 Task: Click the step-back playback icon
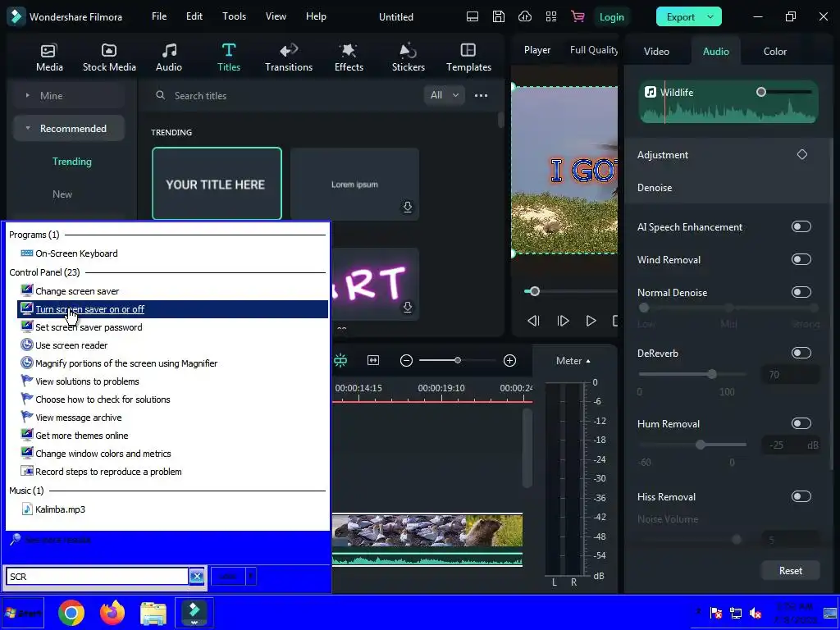[533, 321]
